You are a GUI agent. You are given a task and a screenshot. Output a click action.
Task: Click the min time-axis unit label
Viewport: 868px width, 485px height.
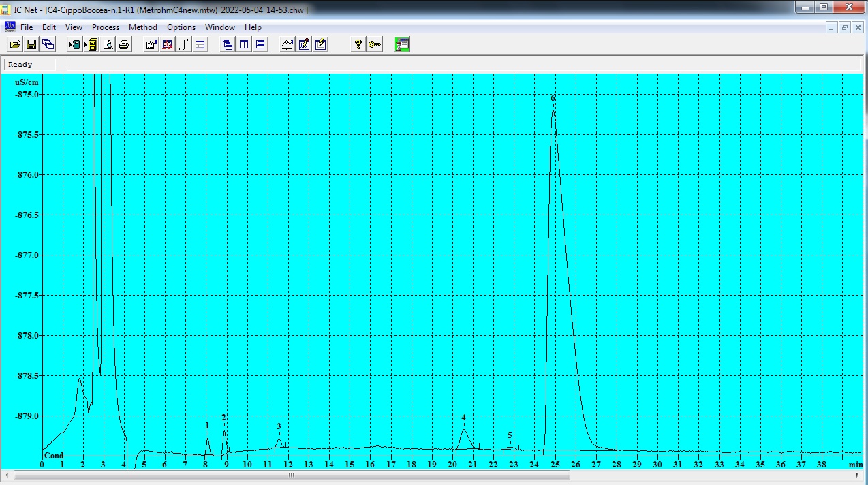855,465
